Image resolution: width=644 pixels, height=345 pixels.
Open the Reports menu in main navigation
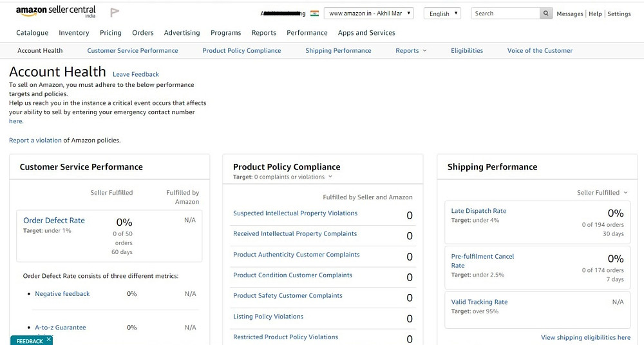click(263, 32)
